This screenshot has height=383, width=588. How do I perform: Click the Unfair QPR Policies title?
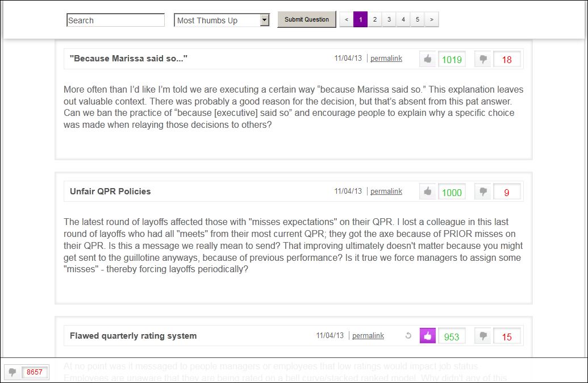click(x=110, y=191)
